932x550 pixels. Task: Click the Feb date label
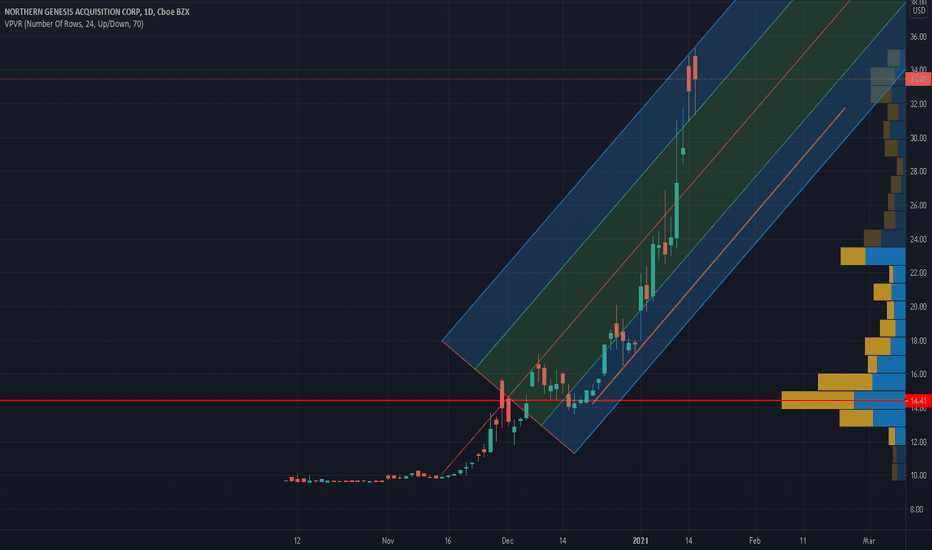(754, 540)
